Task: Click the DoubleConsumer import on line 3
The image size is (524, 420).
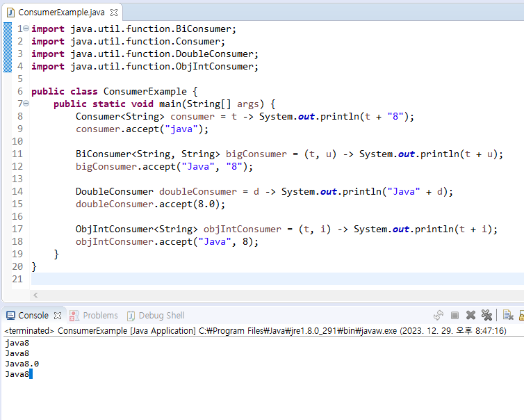Action: click(x=145, y=54)
